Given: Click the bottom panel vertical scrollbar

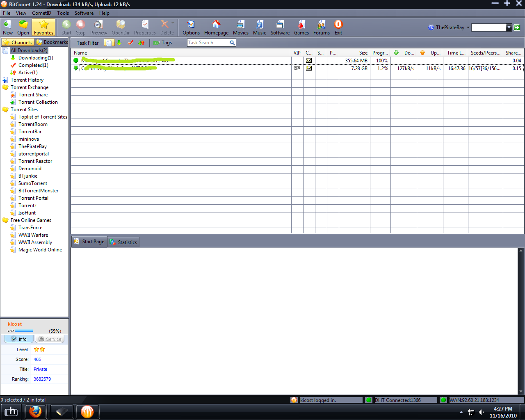Looking at the screenshot, I should [521, 321].
